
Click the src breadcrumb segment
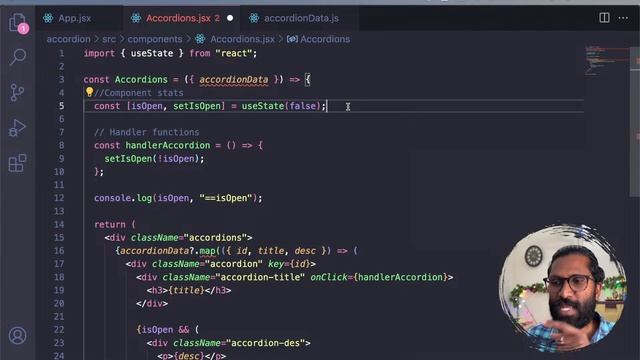[x=109, y=39]
